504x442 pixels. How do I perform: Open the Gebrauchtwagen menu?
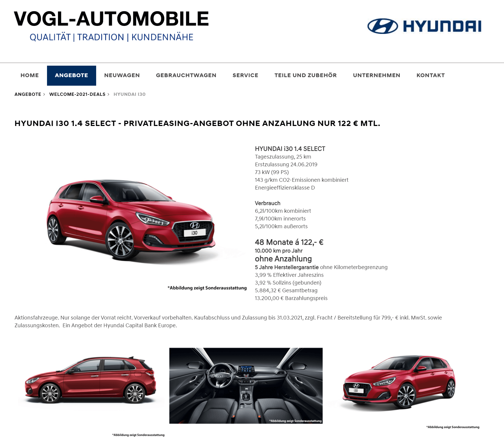(186, 76)
